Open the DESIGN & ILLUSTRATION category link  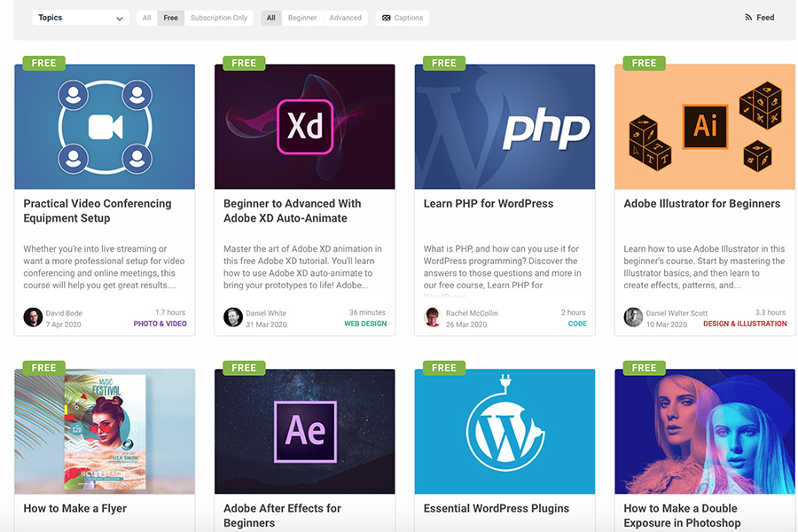click(x=745, y=324)
